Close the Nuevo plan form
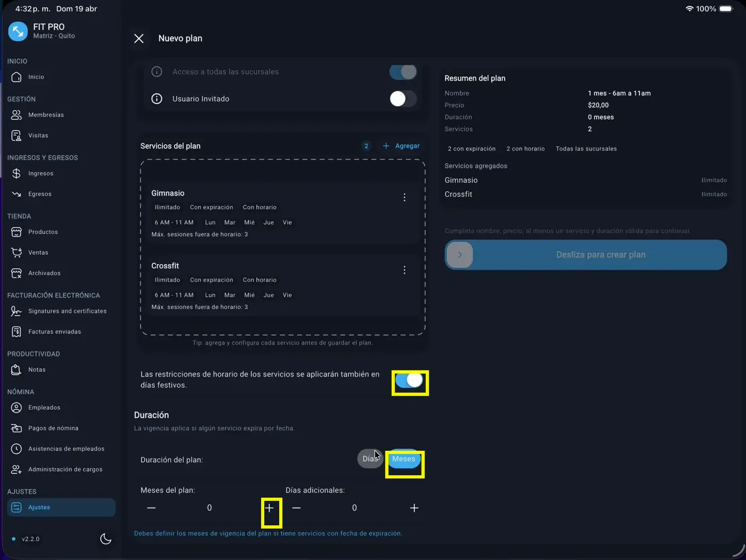The image size is (746, 560). click(139, 38)
